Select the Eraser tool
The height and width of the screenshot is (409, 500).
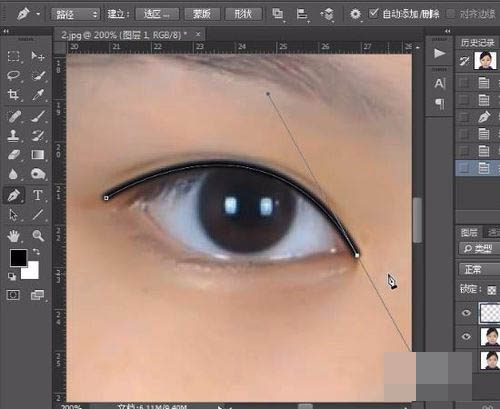13,155
